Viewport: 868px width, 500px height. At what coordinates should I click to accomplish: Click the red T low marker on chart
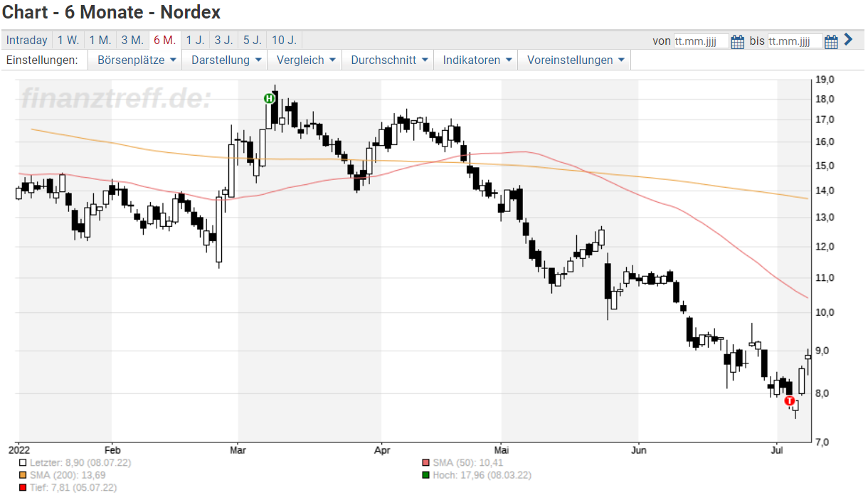[x=790, y=401]
